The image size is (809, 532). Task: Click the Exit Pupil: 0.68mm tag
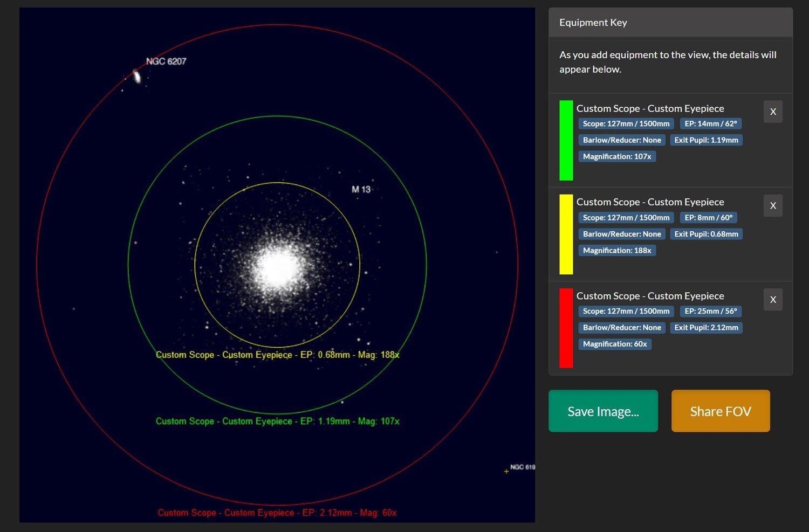tap(706, 234)
